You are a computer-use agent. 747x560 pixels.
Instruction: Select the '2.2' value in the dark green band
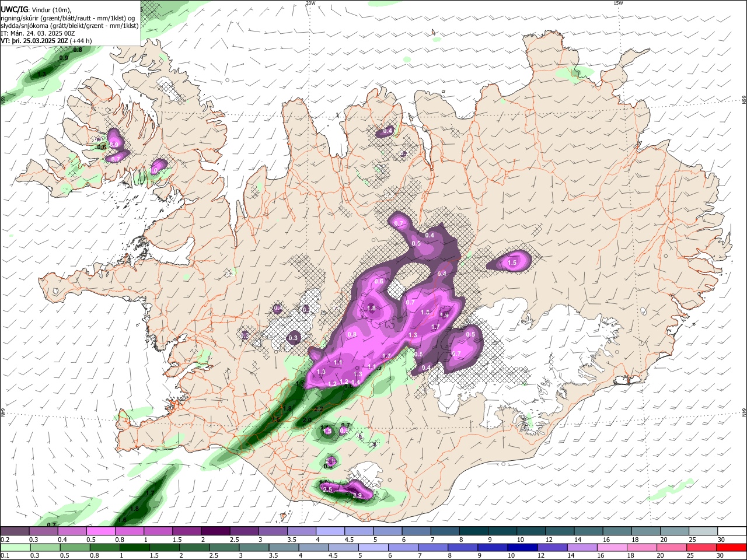pos(319,409)
